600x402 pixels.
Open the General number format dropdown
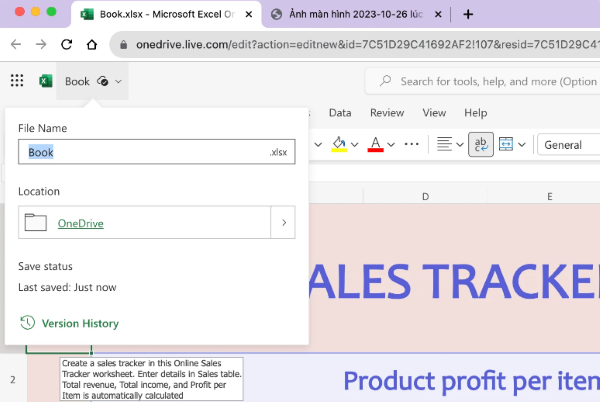[x=568, y=144]
